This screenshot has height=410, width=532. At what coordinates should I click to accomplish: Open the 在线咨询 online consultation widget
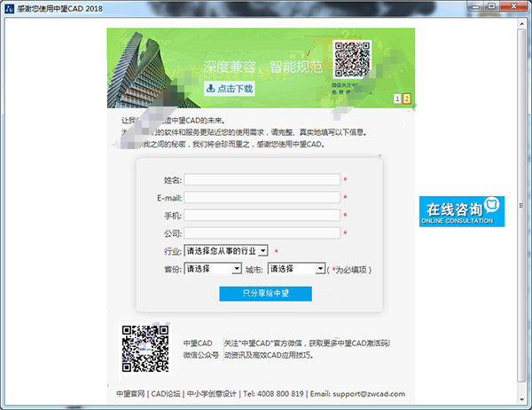point(462,211)
